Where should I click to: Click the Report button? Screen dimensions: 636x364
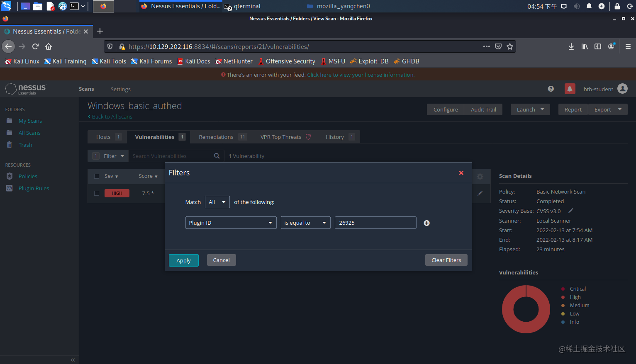point(573,109)
